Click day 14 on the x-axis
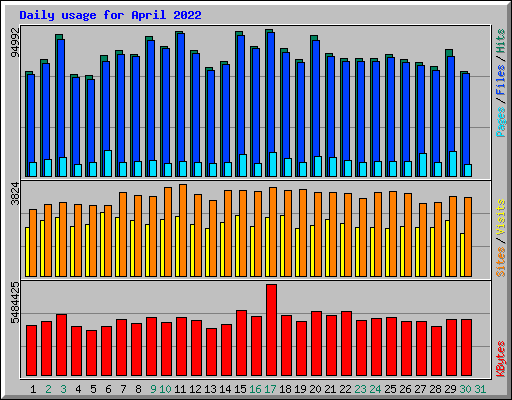 click(225, 389)
